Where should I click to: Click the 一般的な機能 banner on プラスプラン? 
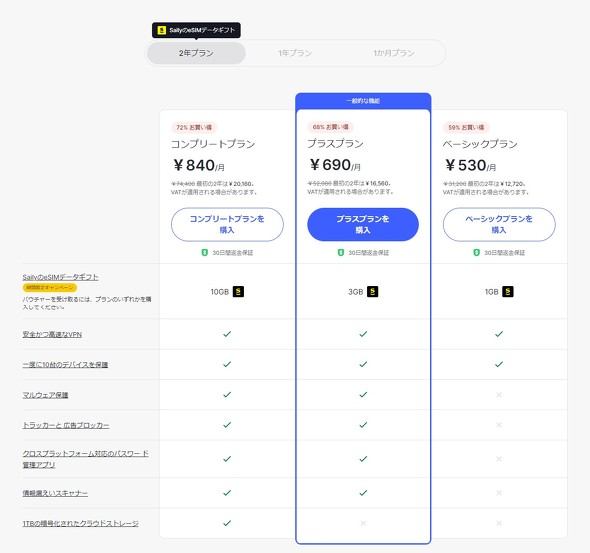[x=363, y=101]
